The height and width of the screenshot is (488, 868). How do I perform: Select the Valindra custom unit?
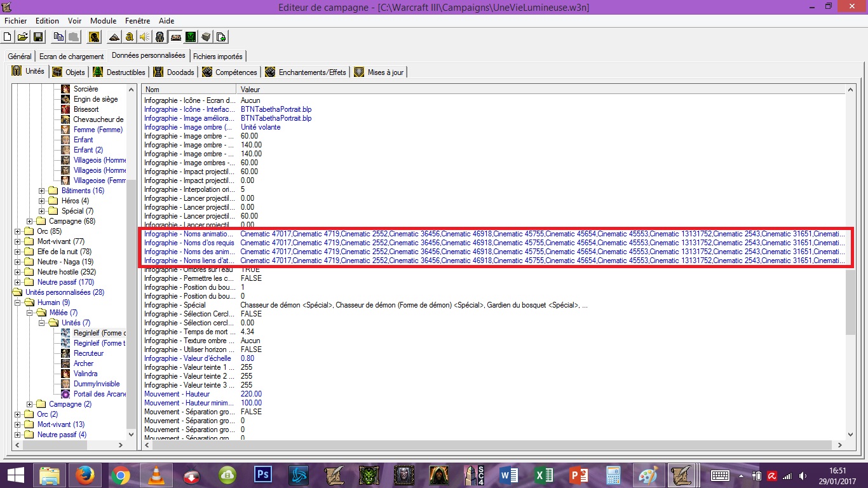(85, 374)
